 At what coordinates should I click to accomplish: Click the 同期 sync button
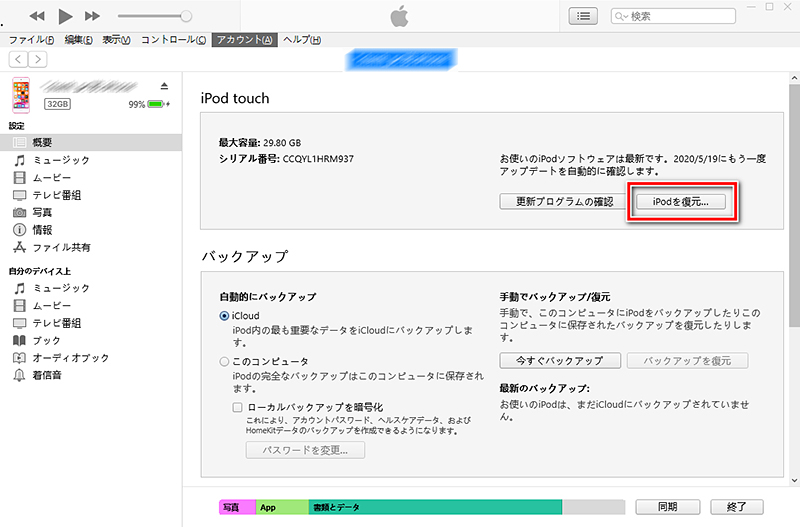[667, 507]
